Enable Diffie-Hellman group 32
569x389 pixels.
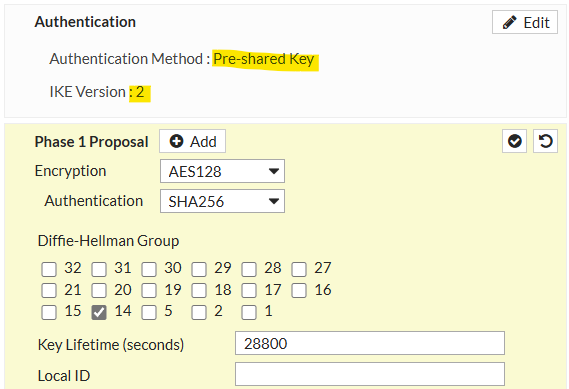coord(49,269)
